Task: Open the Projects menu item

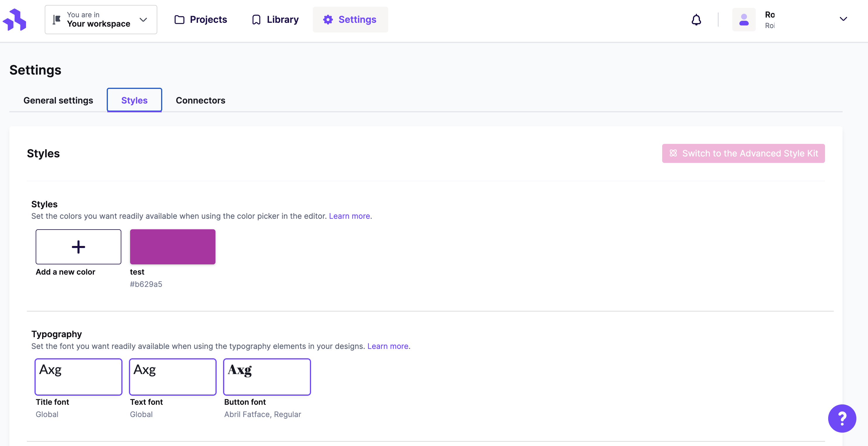Action: coord(201,20)
